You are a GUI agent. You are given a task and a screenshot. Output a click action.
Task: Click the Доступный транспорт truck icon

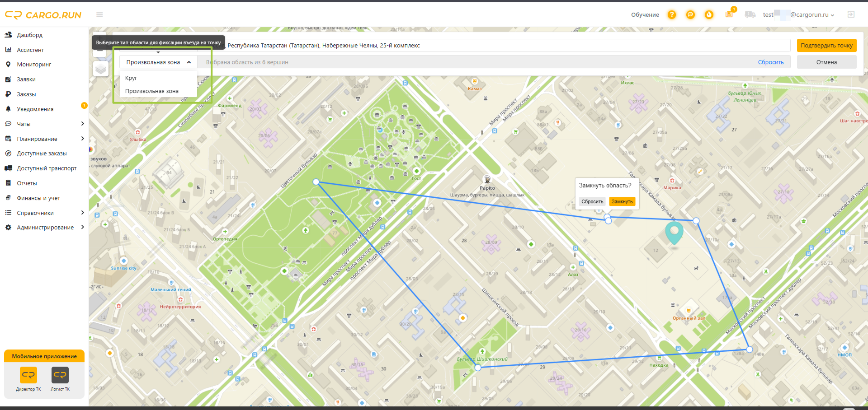click(8, 168)
